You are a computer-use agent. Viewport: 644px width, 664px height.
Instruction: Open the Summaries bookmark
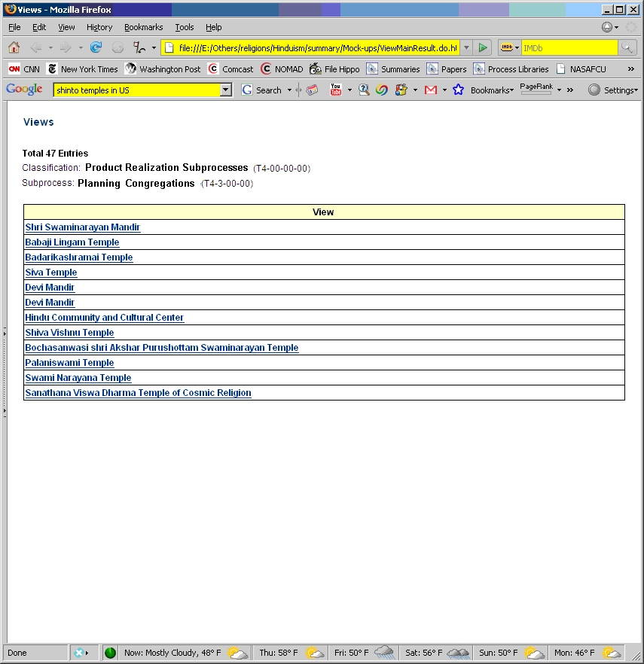393,69
